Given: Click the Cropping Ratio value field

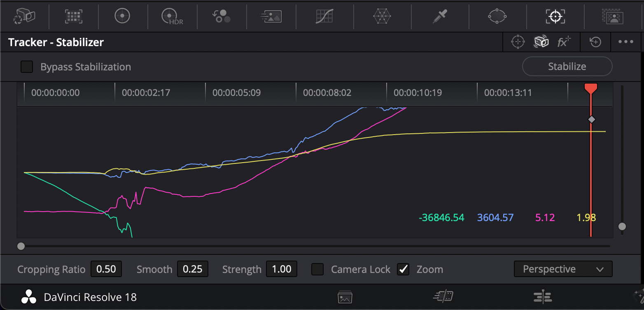Looking at the screenshot, I should coord(106,269).
